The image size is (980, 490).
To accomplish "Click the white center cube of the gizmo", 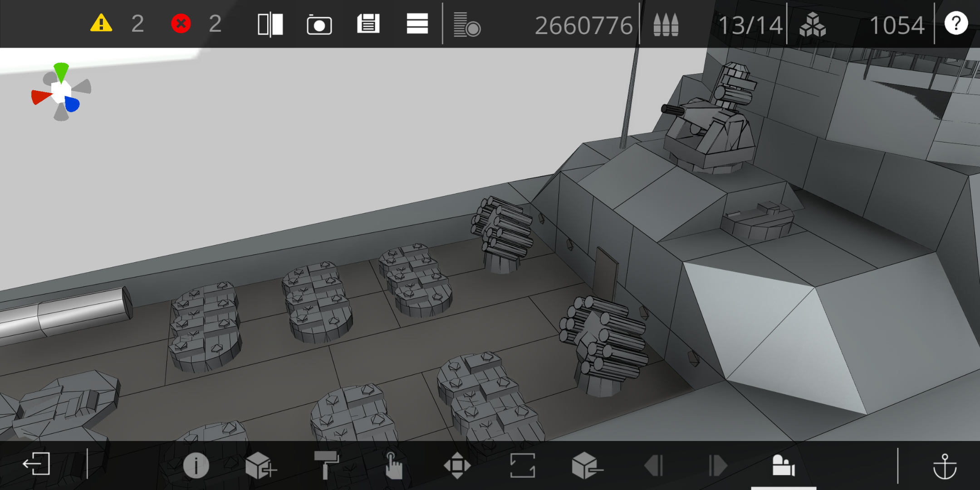I will tap(61, 92).
